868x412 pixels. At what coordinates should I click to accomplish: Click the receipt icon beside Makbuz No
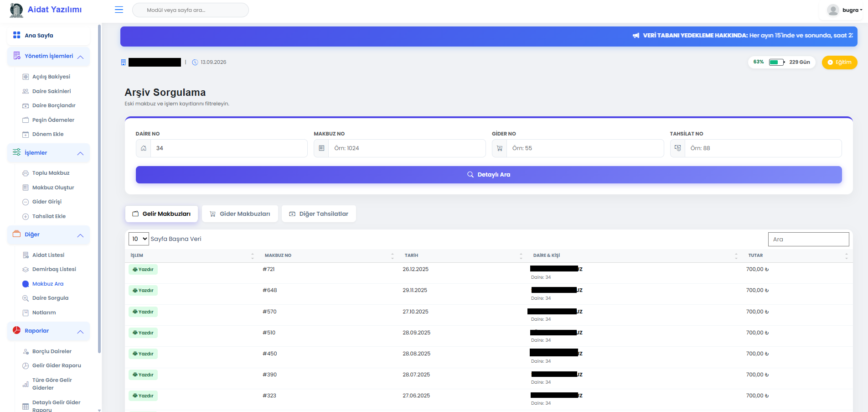[x=321, y=148]
